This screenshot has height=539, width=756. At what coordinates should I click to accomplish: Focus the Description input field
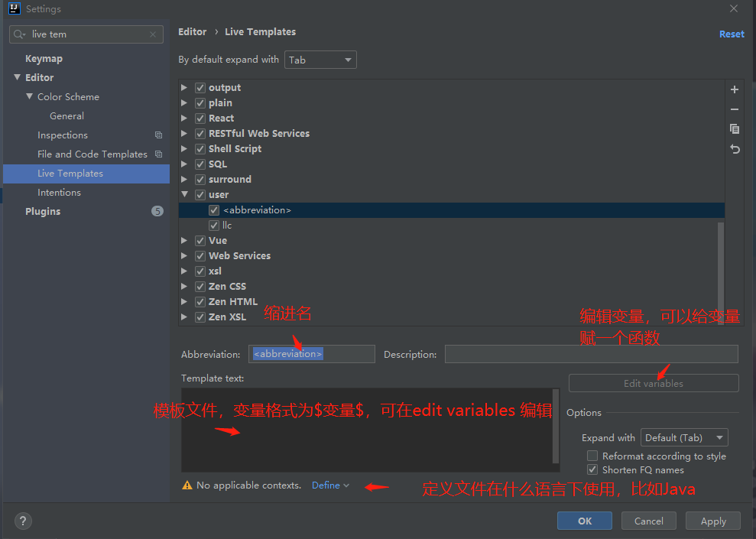click(591, 354)
